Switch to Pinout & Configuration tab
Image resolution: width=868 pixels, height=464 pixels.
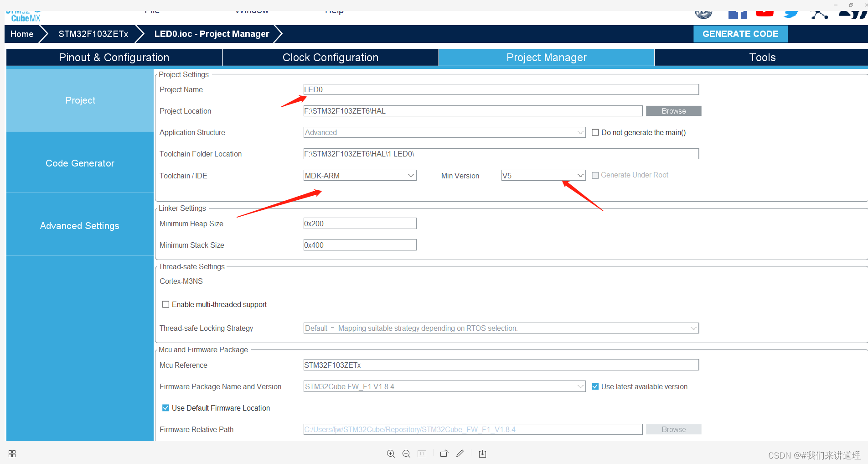pos(114,57)
